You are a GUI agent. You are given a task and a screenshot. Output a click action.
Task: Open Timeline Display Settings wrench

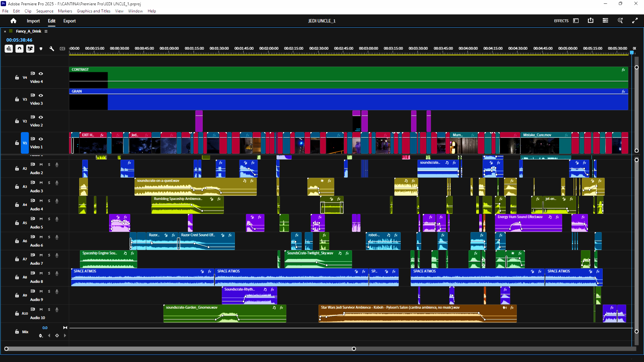52,49
